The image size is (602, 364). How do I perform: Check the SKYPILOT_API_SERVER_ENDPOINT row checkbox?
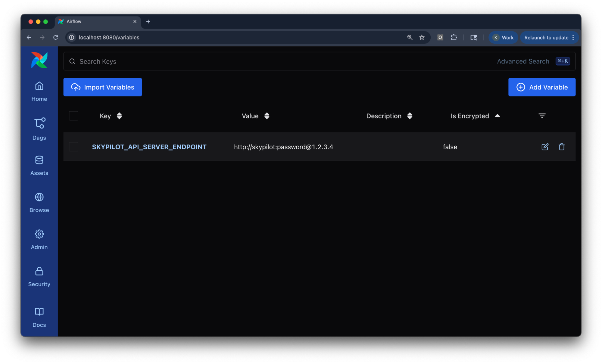73,147
